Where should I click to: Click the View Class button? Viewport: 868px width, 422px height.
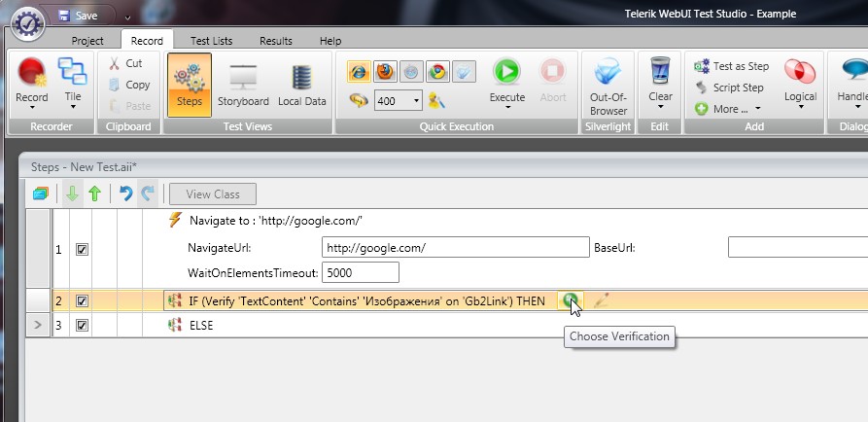click(213, 194)
